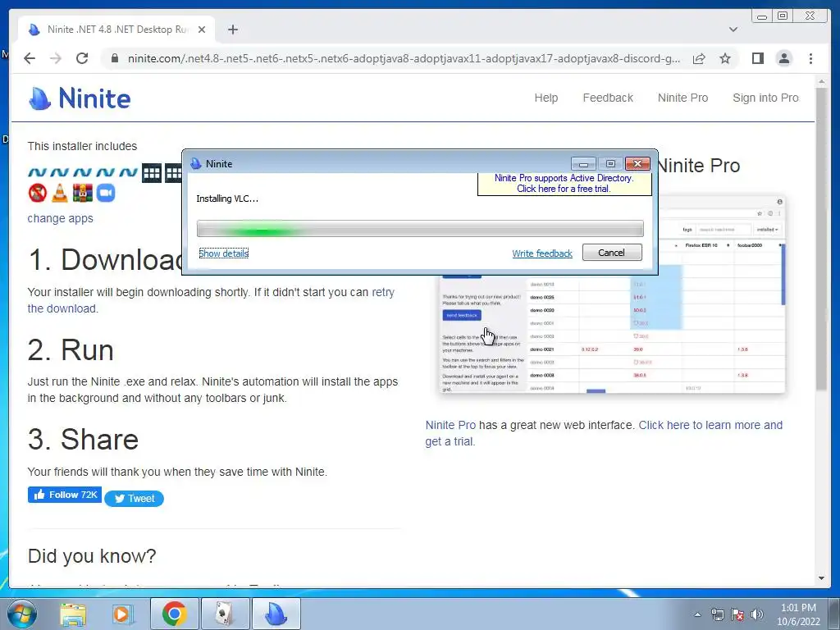Click the change apps link

(x=60, y=218)
